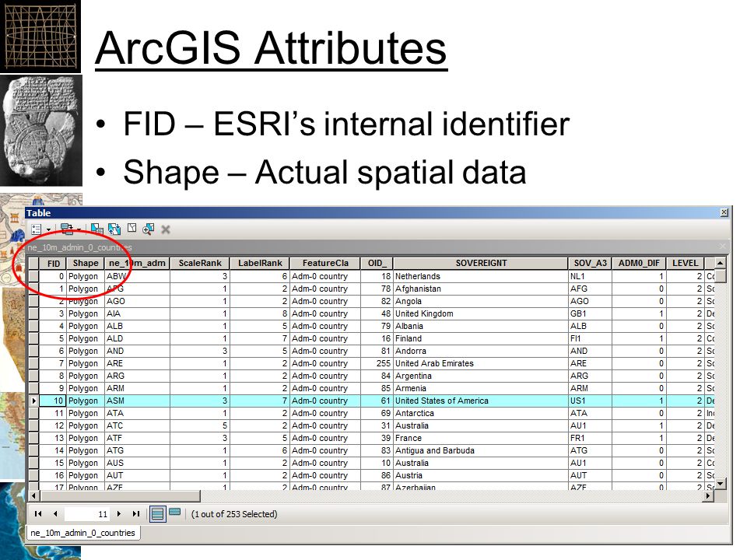Click the LabelRank column header
The image size is (747, 560).
point(260,264)
